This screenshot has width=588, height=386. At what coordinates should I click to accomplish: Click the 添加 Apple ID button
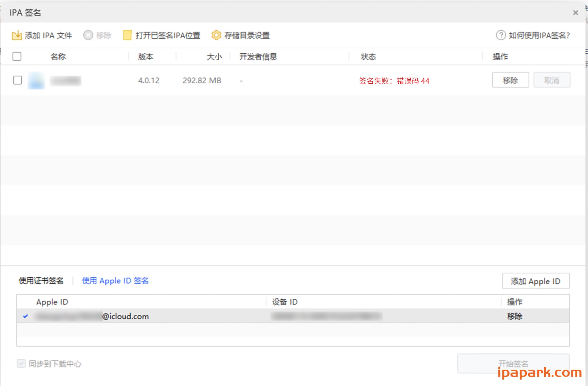pos(536,281)
